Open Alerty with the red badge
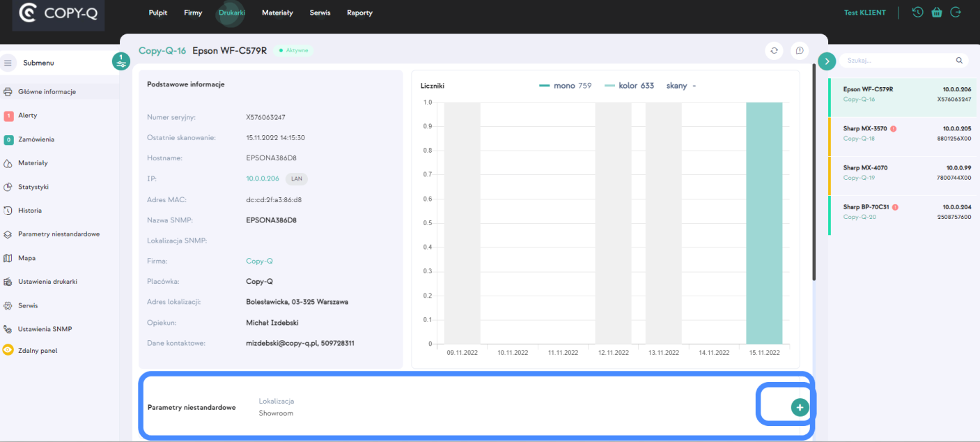 [21, 116]
